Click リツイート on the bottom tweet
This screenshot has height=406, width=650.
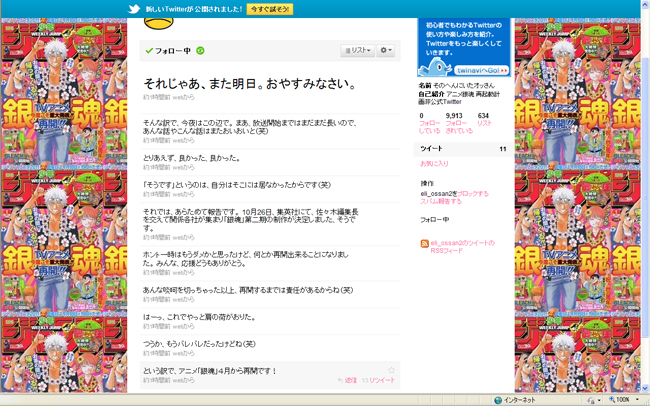[378, 380]
